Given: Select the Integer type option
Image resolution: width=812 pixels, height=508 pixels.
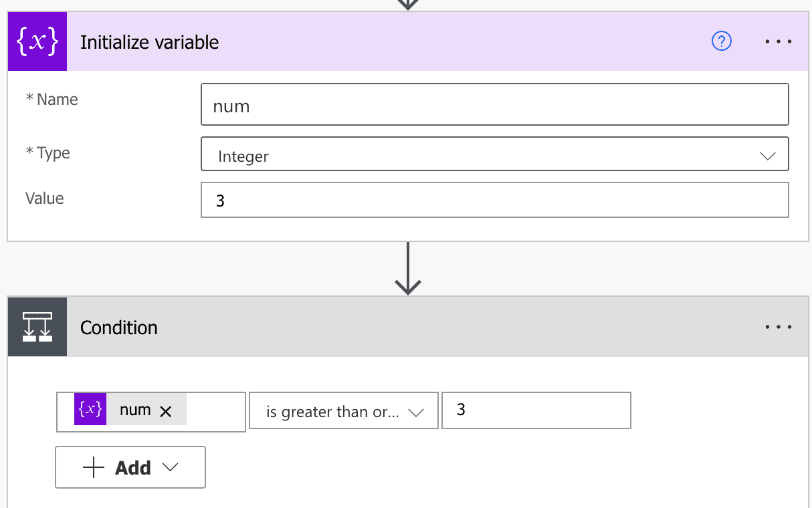Looking at the screenshot, I should 243,156.
